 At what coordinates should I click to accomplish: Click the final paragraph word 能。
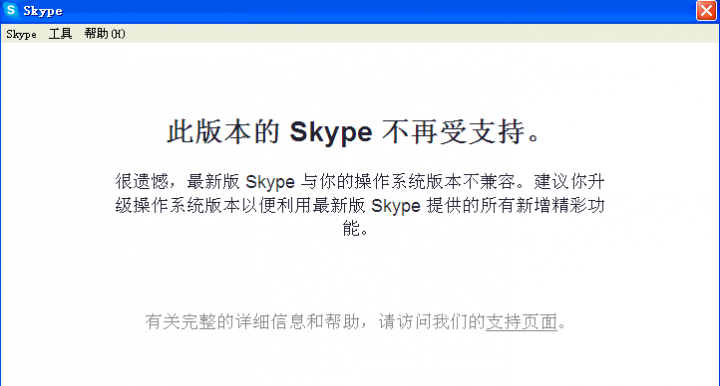pos(356,228)
